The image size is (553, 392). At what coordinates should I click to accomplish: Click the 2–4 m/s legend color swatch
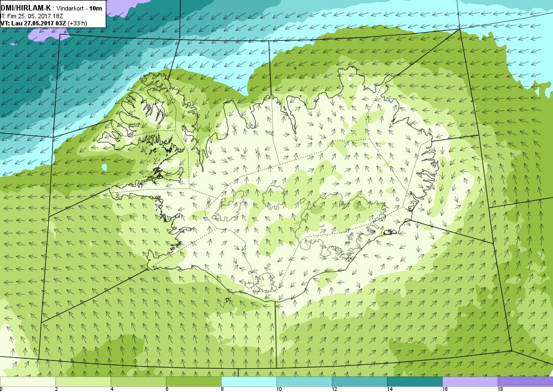tap(84, 382)
